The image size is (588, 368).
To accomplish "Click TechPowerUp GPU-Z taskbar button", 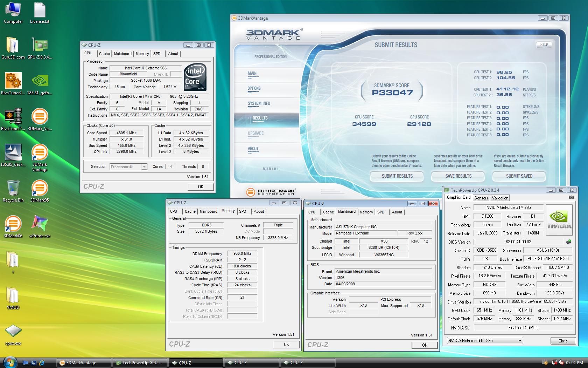I will [140, 363].
